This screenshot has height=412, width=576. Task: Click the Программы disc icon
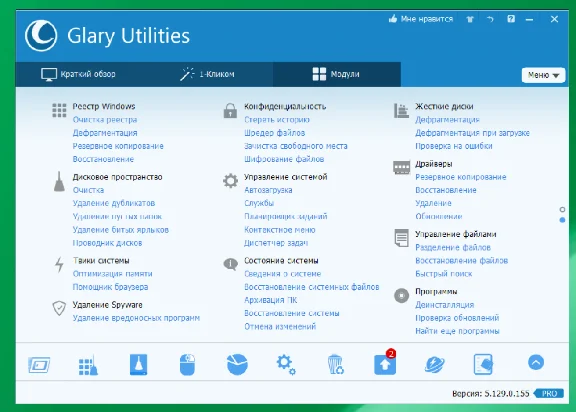point(402,295)
